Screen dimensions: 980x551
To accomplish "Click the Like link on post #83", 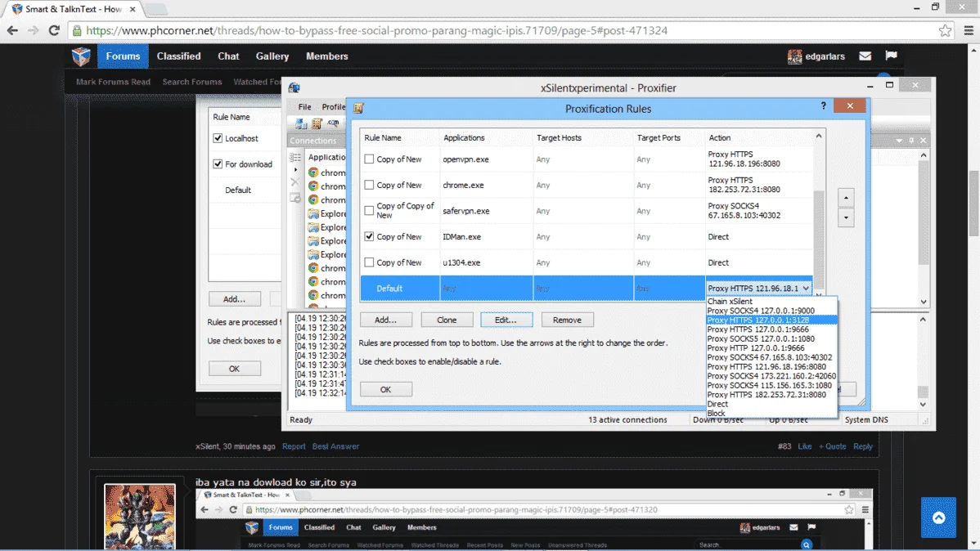I will click(x=804, y=446).
